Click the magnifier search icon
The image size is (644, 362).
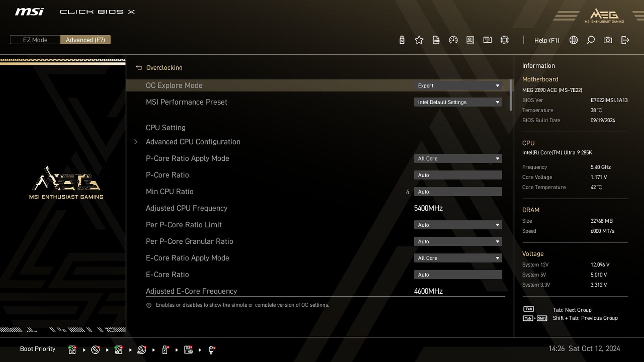click(x=591, y=40)
